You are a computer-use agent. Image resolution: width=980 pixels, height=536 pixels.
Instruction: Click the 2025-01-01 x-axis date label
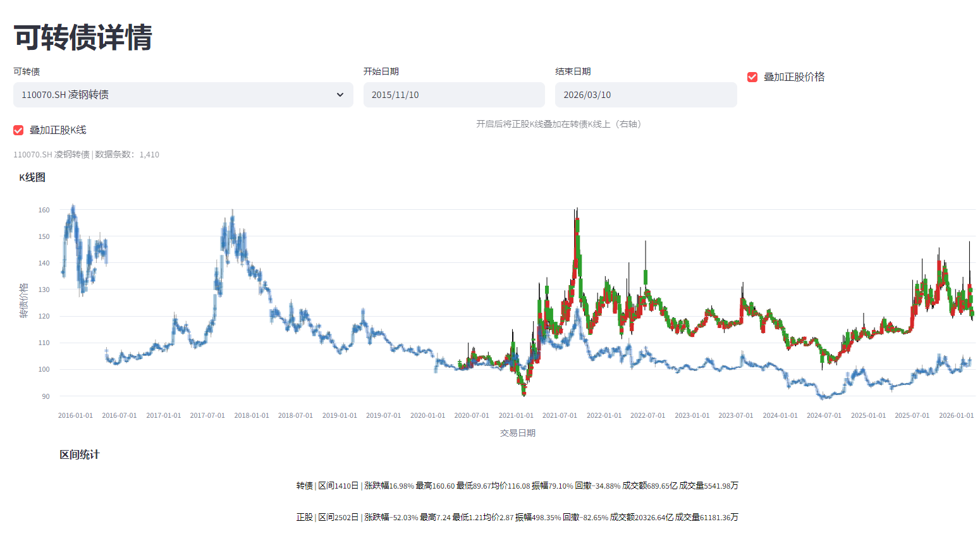[868, 415]
